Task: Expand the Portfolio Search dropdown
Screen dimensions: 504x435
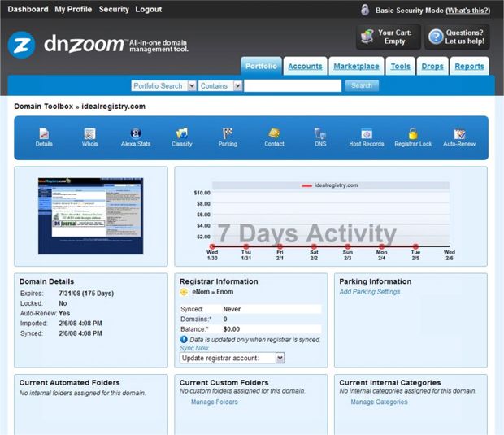Action: click(192, 86)
